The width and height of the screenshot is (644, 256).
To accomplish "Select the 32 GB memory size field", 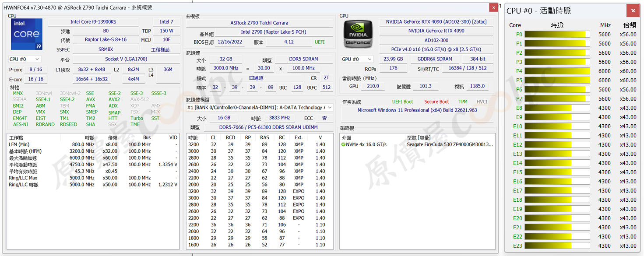I will point(226,59).
